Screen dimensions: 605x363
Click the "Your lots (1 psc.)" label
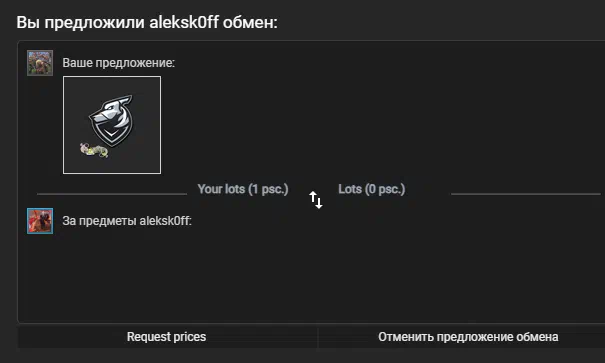[243, 189]
